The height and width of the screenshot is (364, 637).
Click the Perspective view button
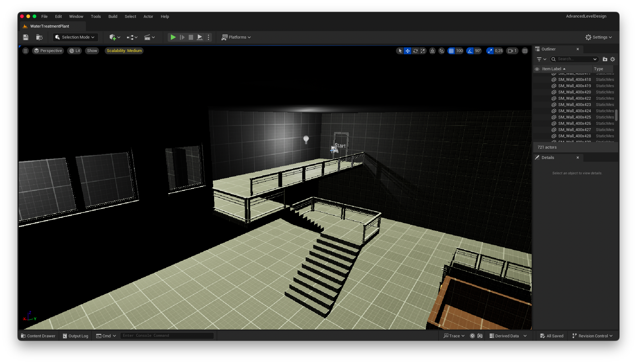[48, 51]
